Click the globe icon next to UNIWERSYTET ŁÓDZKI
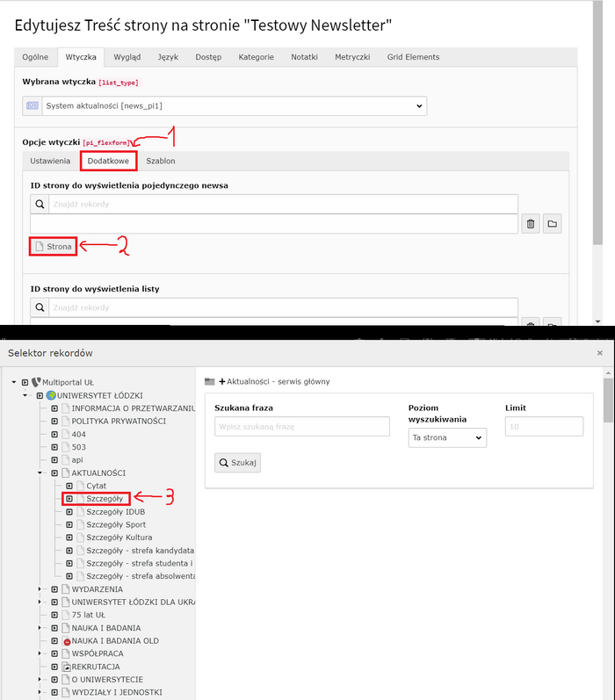Screen dimensions: 615x700 [51, 396]
